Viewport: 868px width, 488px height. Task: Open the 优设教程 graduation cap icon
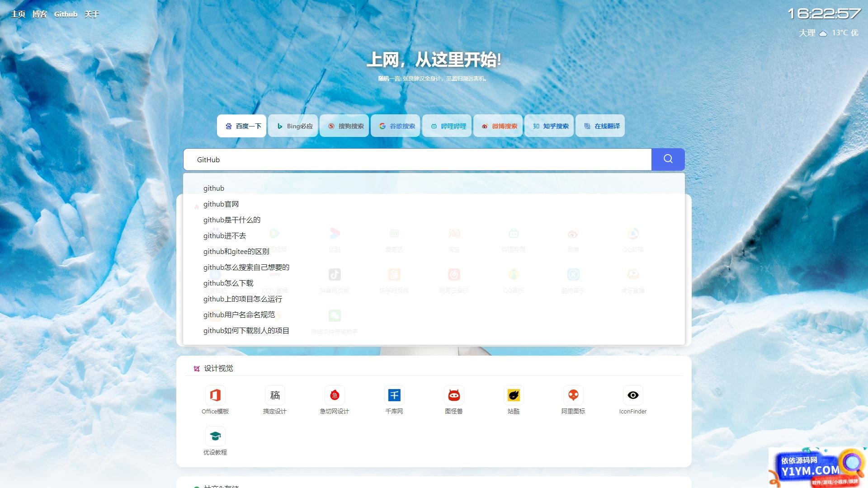point(215,436)
